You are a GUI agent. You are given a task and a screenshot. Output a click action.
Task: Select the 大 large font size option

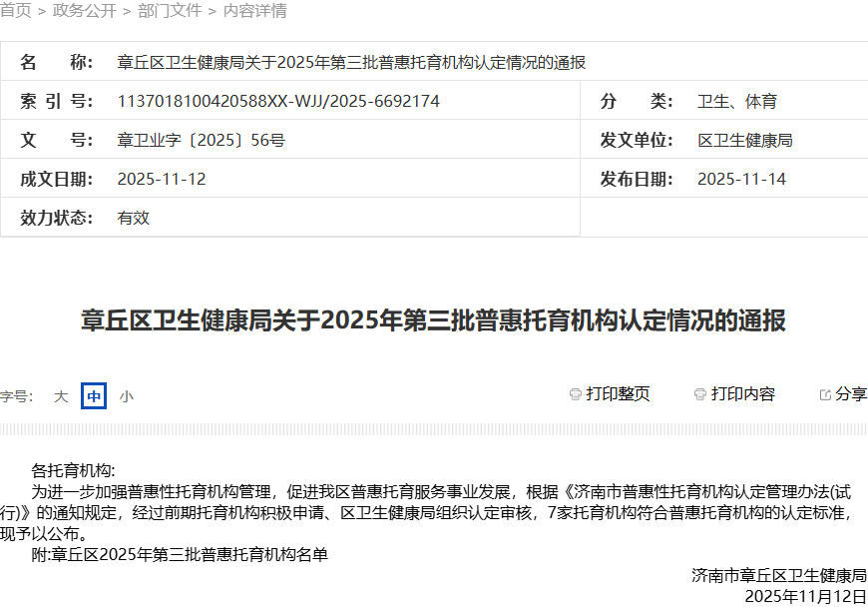pos(61,396)
